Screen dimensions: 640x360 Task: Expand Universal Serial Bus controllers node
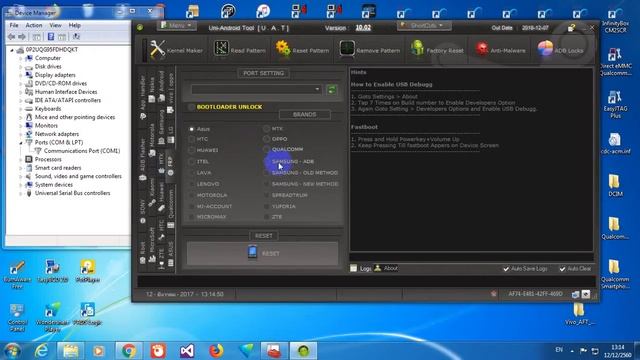[21, 193]
